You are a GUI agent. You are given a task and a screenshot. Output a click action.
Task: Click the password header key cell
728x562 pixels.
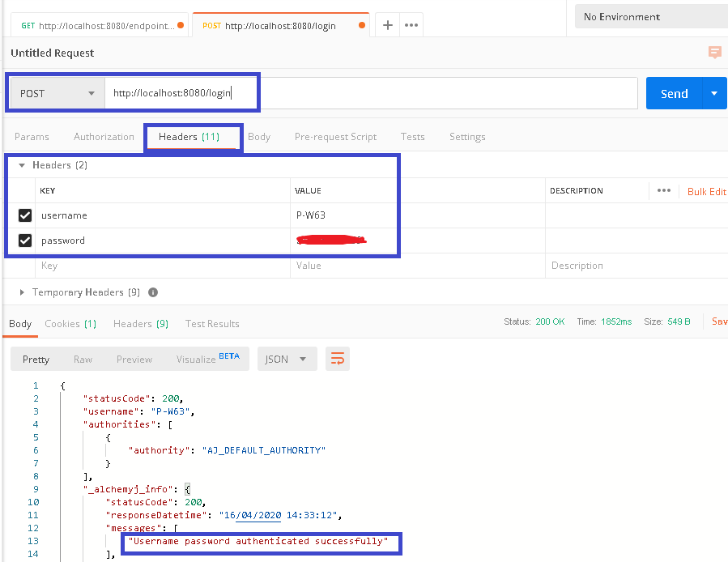click(x=163, y=241)
